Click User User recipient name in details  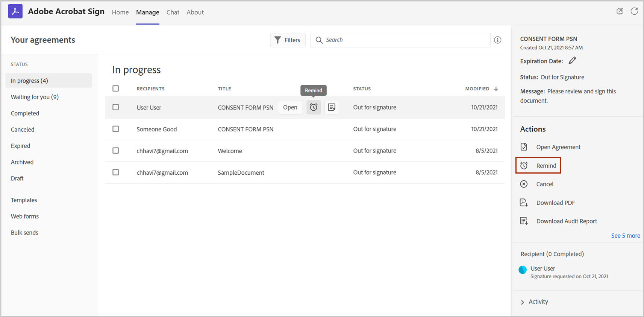pyautogui.click(x=543, y=268)
